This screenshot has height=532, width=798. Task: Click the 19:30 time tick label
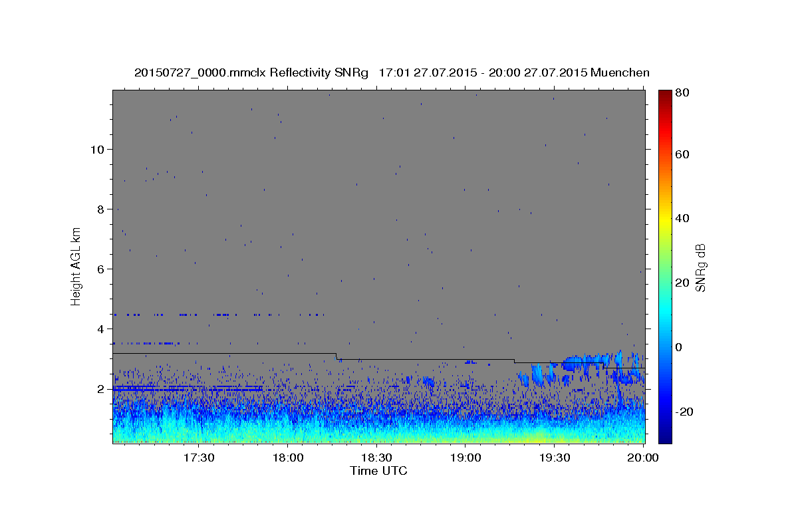554,458
